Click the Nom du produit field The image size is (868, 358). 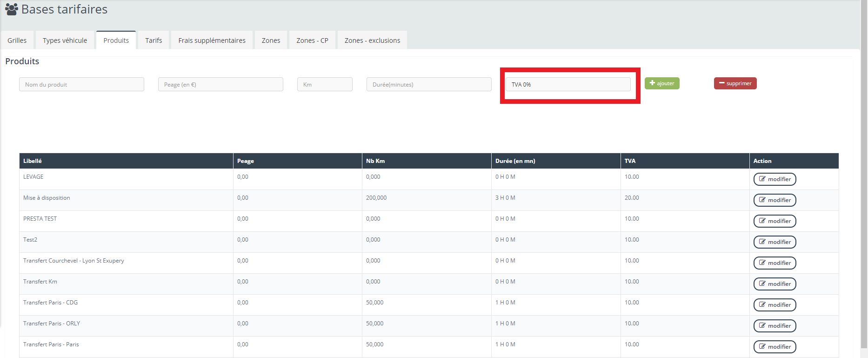[x=81, y=85]
